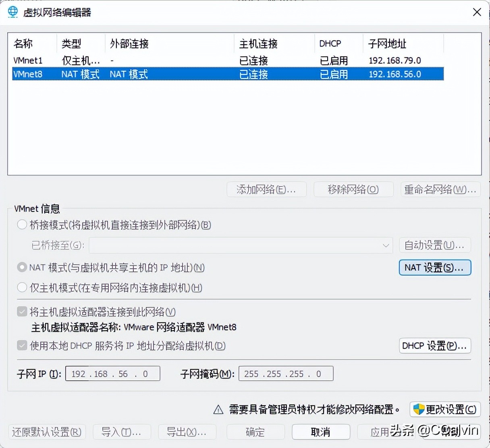Toggle 将主机虚拟适配器连接到此网络 checkbox

pyautogui.click(x=22, y=312)
